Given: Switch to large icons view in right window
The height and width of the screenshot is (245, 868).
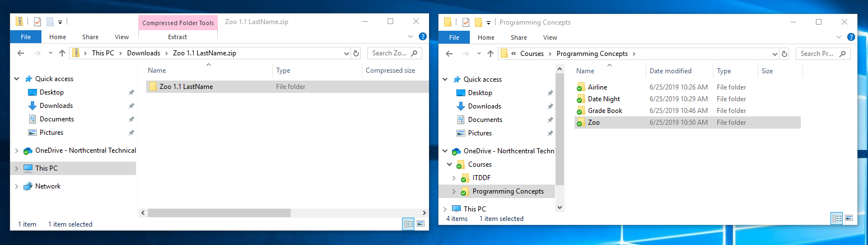Looking at the screenshot, I should [x=849, y=218].
